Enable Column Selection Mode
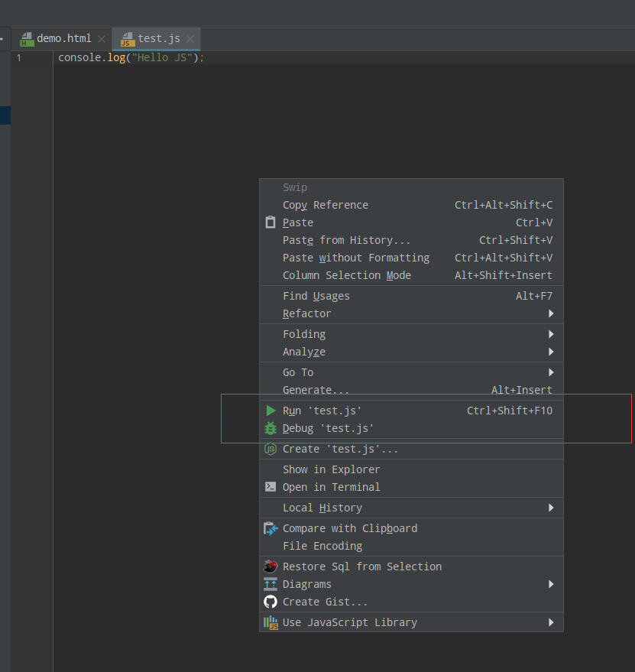635x672 pixels. coord(411,275)
